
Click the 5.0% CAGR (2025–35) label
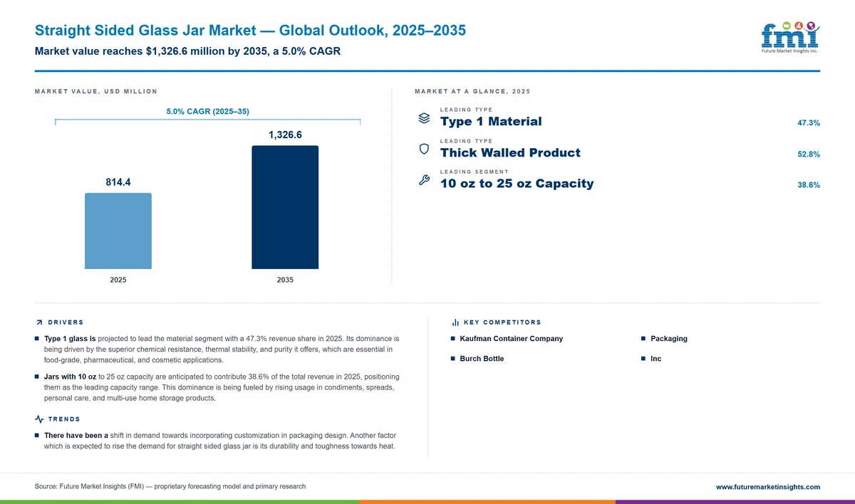(x=207, y=111)
